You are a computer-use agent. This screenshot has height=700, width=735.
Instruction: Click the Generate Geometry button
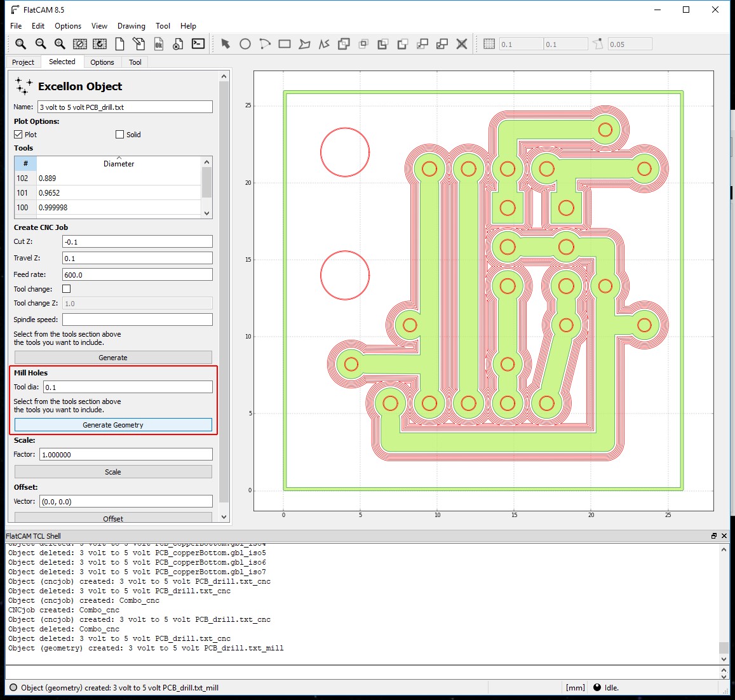tap(113, 425)
